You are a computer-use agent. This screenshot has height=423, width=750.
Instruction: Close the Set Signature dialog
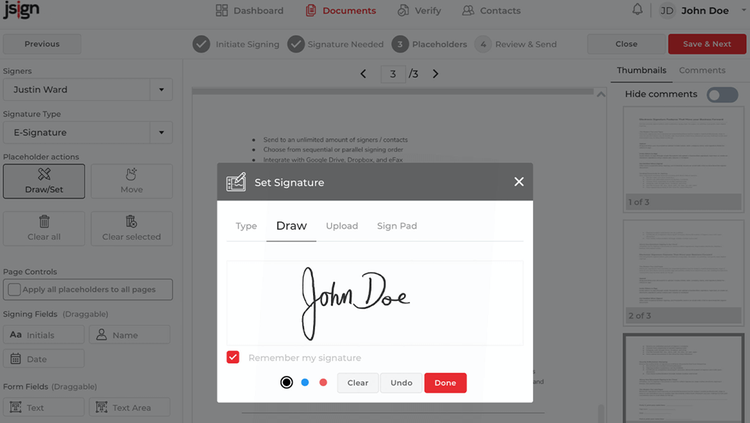519,182
